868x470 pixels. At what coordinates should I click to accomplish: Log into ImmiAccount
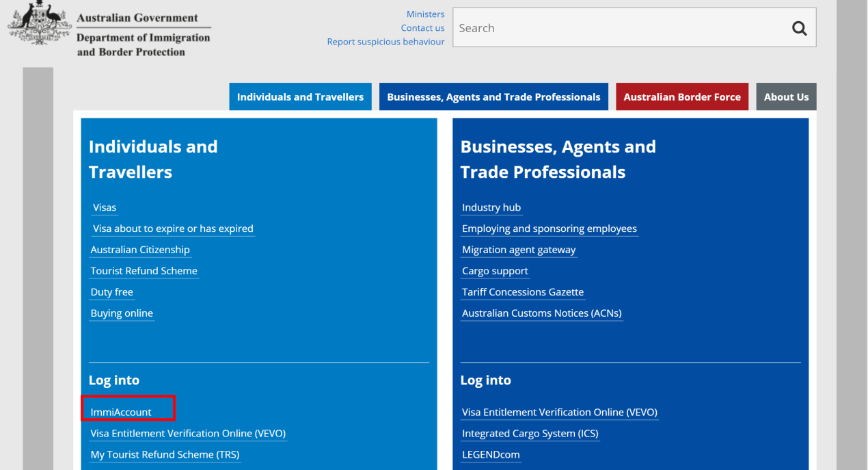[121, 413]
